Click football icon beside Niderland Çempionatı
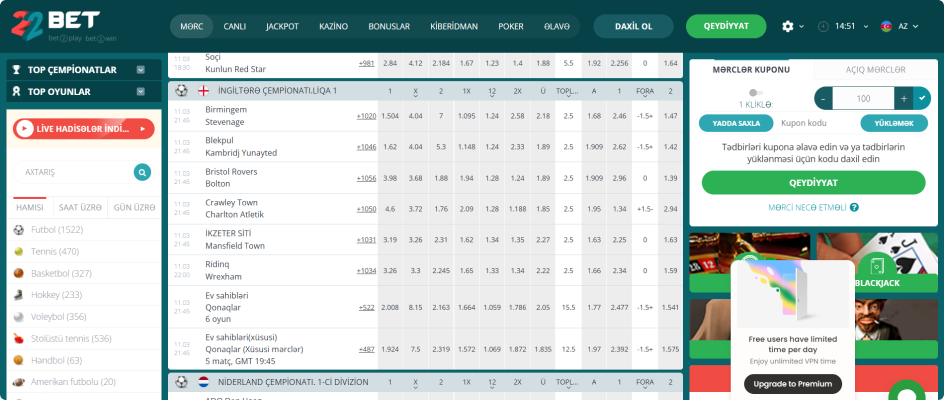The width and height of the screenshot is (944, 400). [181, 382]
